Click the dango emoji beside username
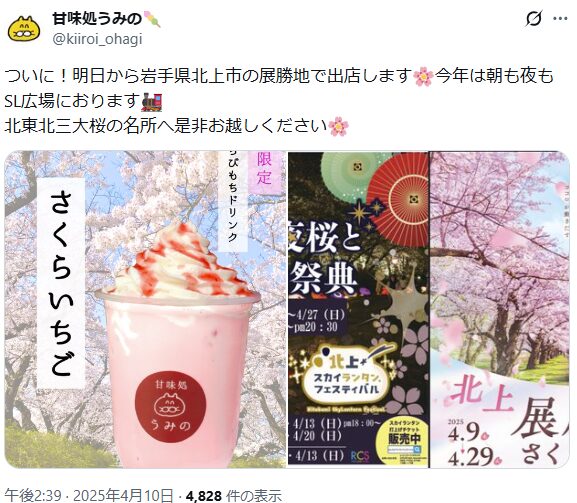The height and width of the screenshot is (503, 577). point(152,19)
